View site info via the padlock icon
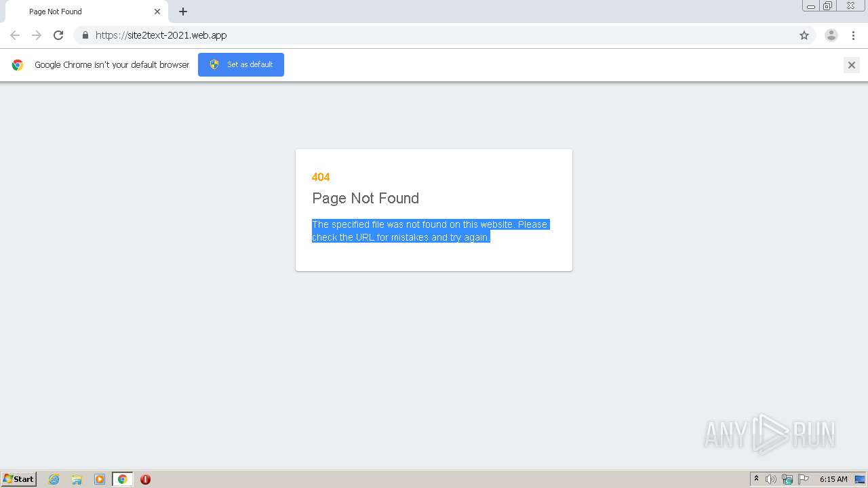Image resolution: width=868 pixels, height=488 pixels. (x=85, y=35)
